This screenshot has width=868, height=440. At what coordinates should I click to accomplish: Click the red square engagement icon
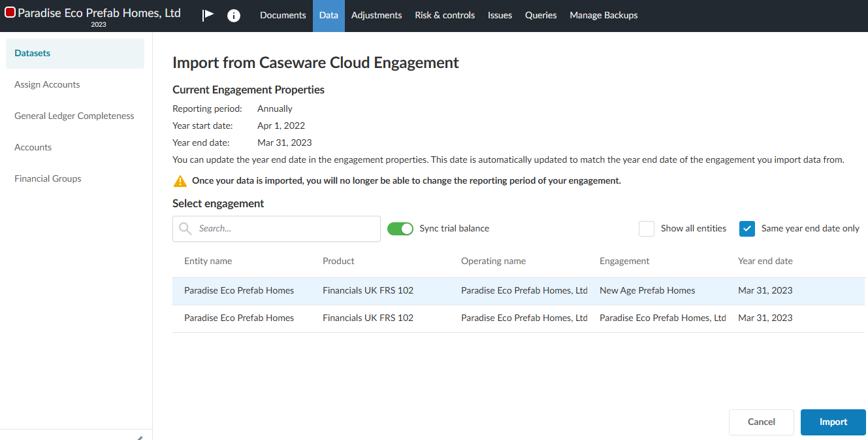point(10,12)
